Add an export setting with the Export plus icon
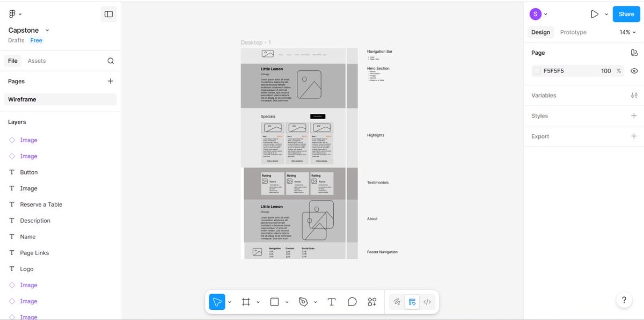644x320 pixels. 634,136
